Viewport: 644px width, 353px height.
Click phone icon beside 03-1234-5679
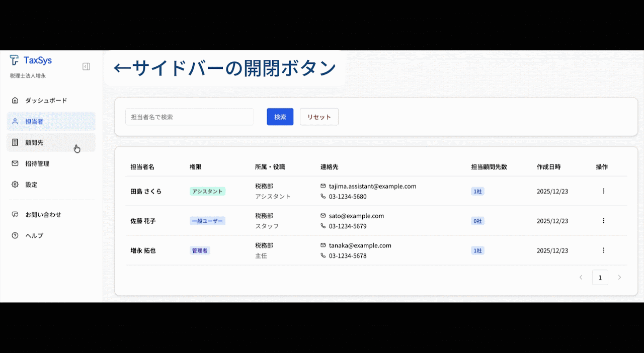323,226
